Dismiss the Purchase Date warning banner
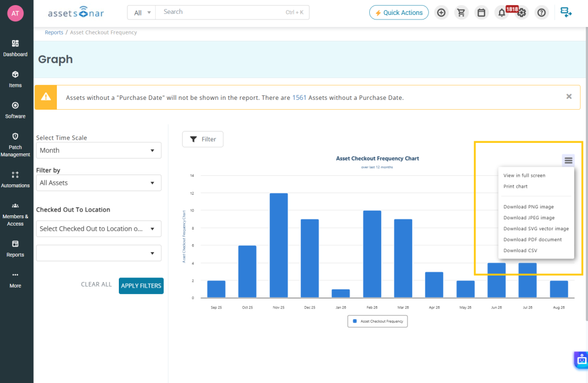The width and height of the screenshot is (588, 383). coord(569,96)
